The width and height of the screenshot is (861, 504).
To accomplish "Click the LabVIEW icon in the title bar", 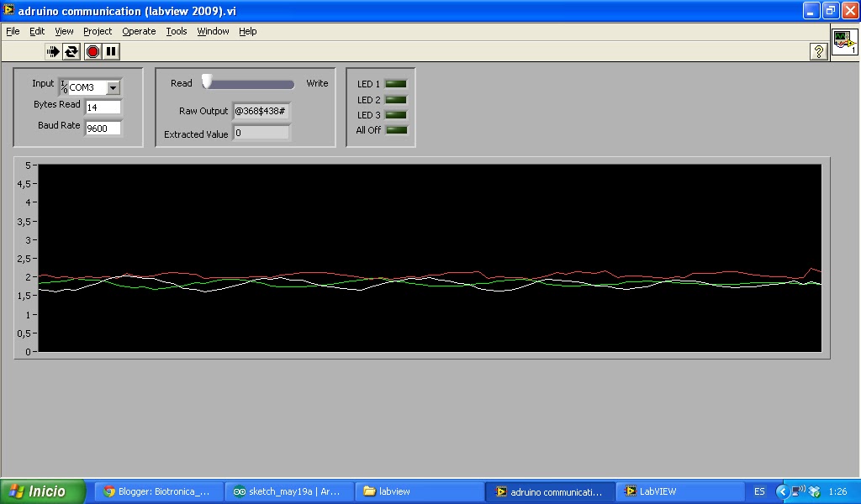I will coord(8,10).
